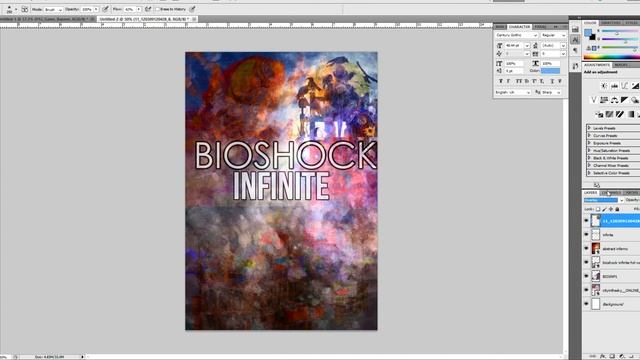Switch to the Masks panel tab
This screenshot has width=640, height=360.
tap(621, 65)
